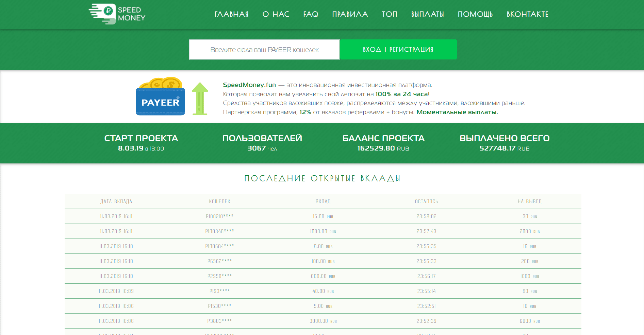Image resolution: width=644 pixels, height=335 pixels.
Task: Click the БАЛАНС ПРОЕКТА heading
Action: click(383, 138)
